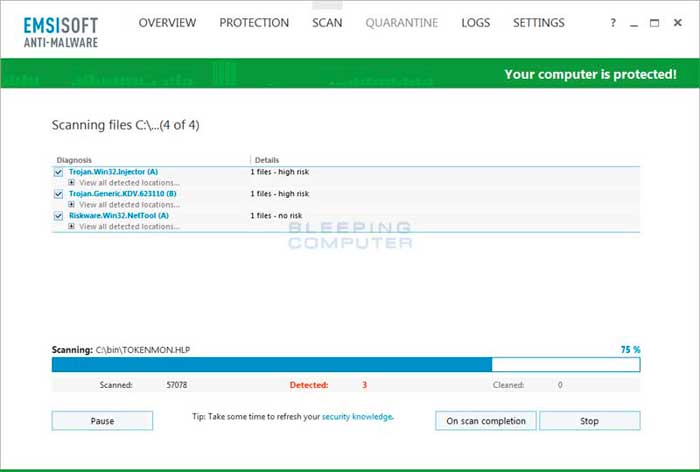Viewport: 700px width, 472px height.
Task: Stop the scan
Action: tap(589, 421)
